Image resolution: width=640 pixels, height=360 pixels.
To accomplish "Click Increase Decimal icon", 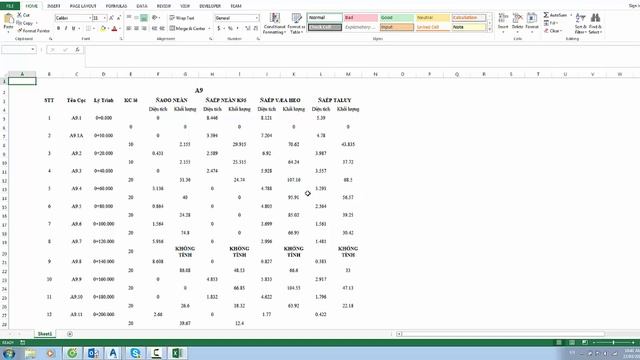I will pos(247,29).
